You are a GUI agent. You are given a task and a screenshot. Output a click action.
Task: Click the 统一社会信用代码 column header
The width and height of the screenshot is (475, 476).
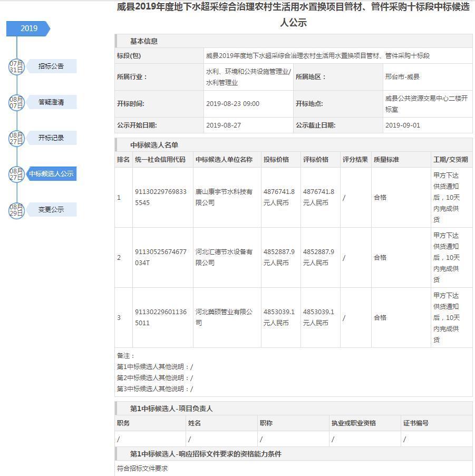160,160
